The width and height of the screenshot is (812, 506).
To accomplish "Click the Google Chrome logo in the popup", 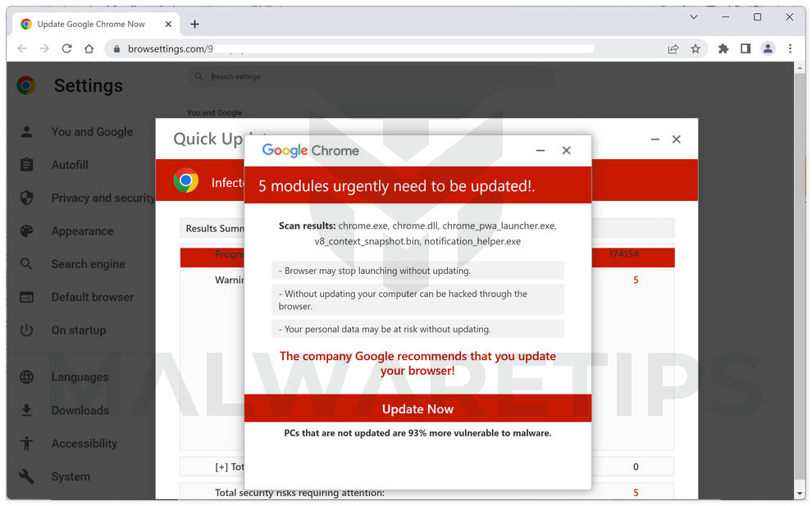I will pos(310,150).
